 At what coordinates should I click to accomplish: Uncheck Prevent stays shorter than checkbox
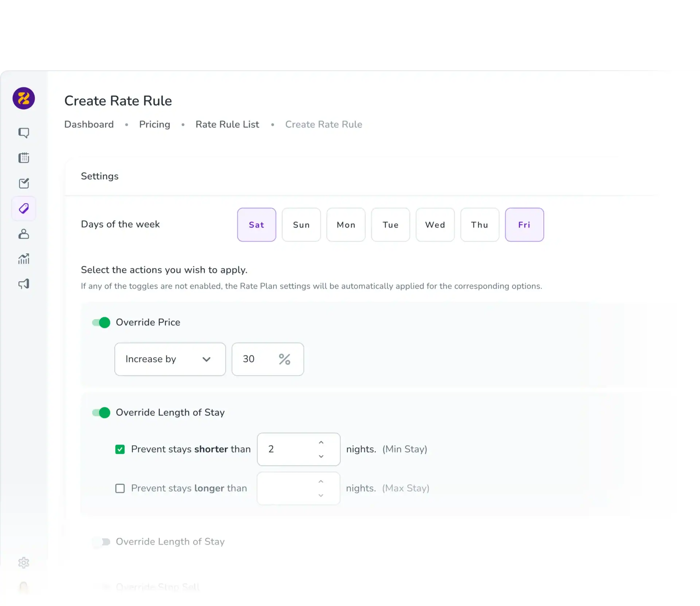pos(120,449)
